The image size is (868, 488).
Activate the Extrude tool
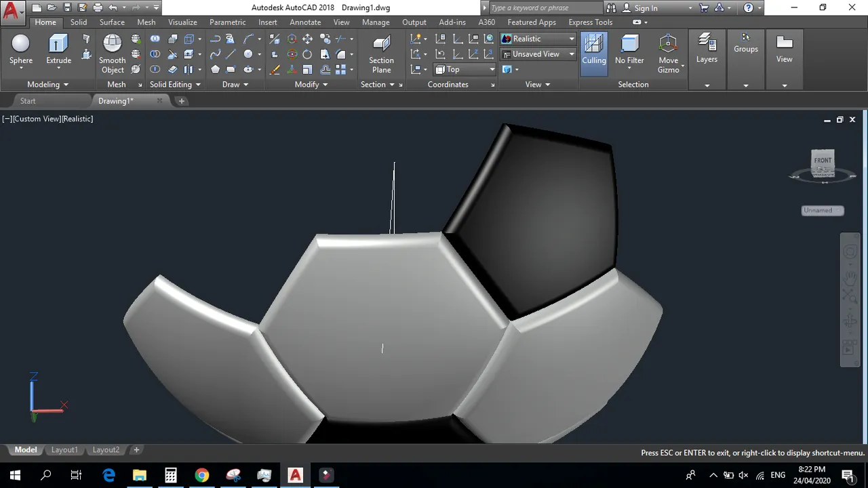[58, 51]
